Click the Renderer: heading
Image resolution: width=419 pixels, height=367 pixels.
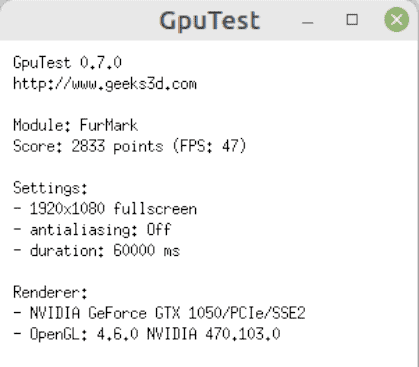coord(50,292)
